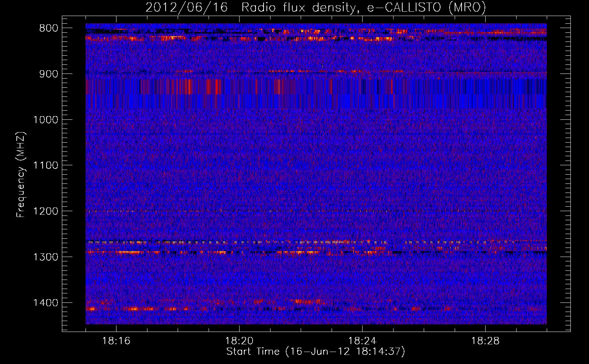This screenshot has height=364, width=589.
Task: Click the 18:24 time tick label
Action: click(363, 341)
